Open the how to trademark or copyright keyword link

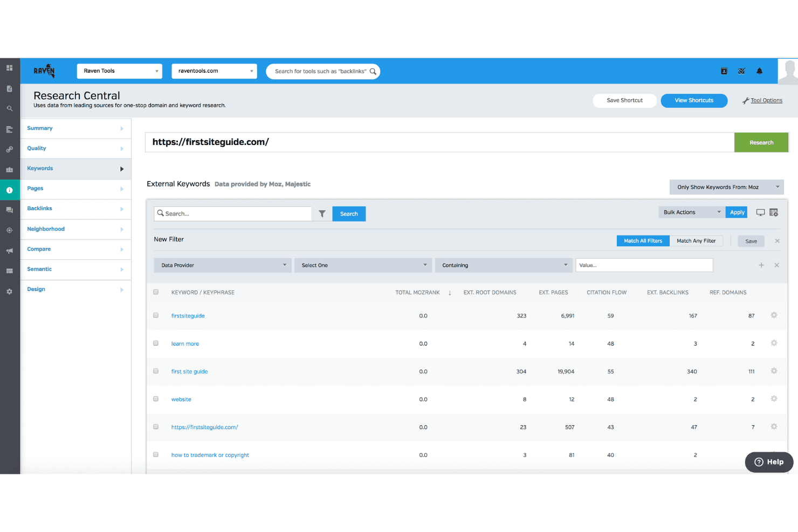(x=210, y=455)
